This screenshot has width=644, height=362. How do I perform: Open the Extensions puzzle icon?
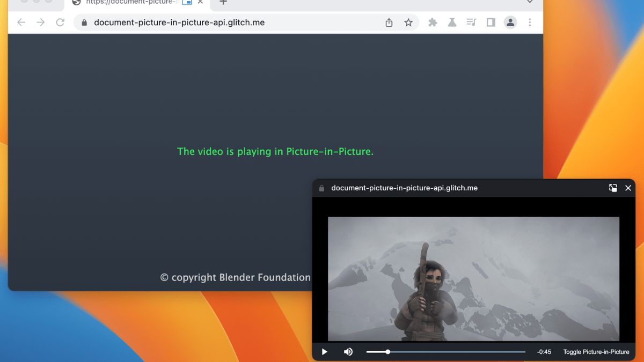pyautogui.click(x=433, y=23)
